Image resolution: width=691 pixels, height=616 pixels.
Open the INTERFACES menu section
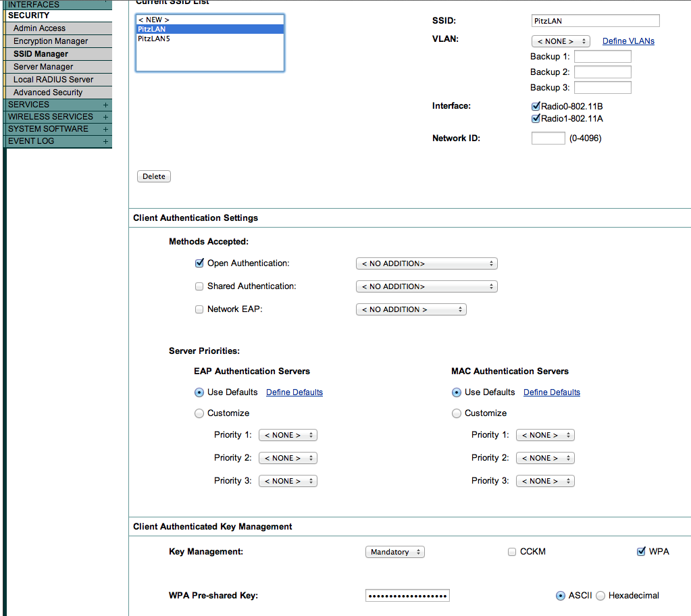pyautogui.click(x=59, y=5)
